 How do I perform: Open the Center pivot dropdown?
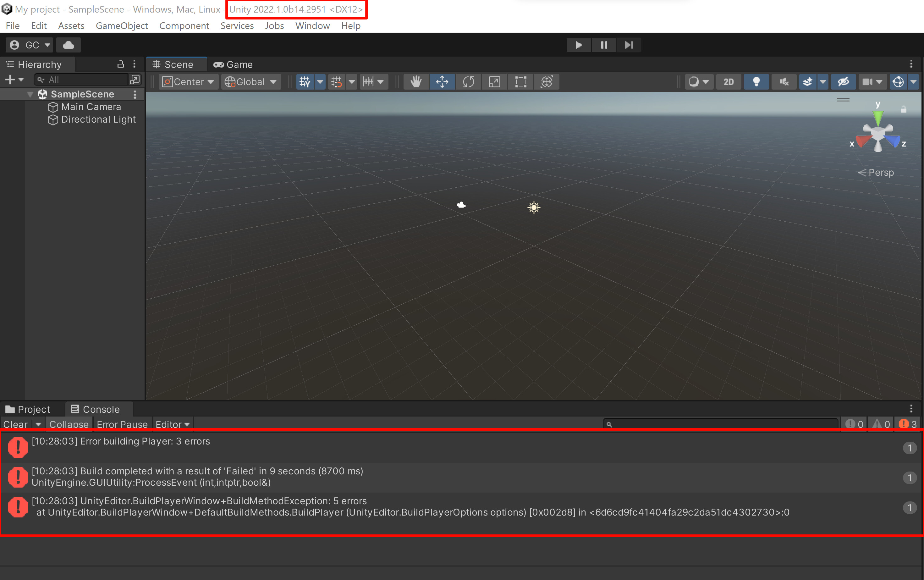[188, 82]
